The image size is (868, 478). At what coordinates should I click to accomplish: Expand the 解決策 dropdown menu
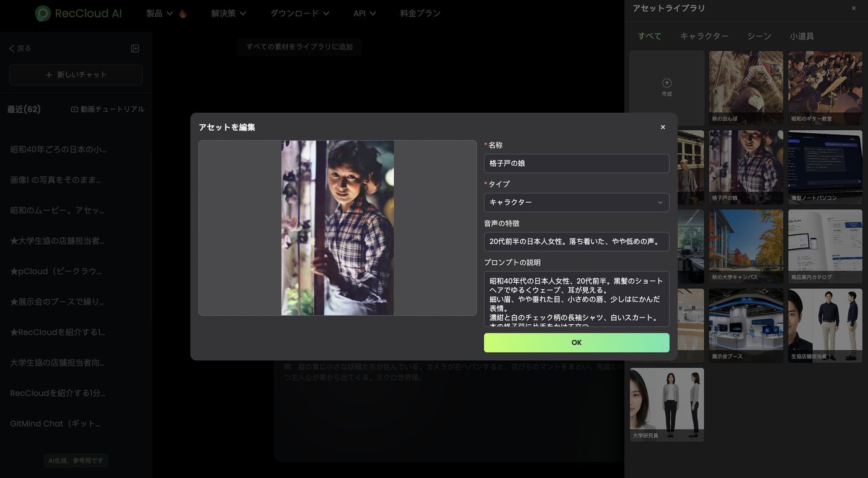pos(229,13)
